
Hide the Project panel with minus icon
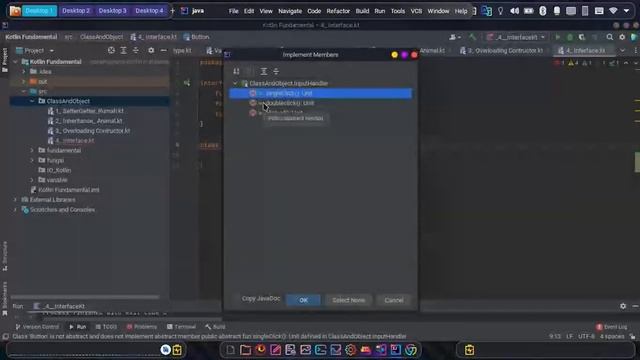[163, 50]
